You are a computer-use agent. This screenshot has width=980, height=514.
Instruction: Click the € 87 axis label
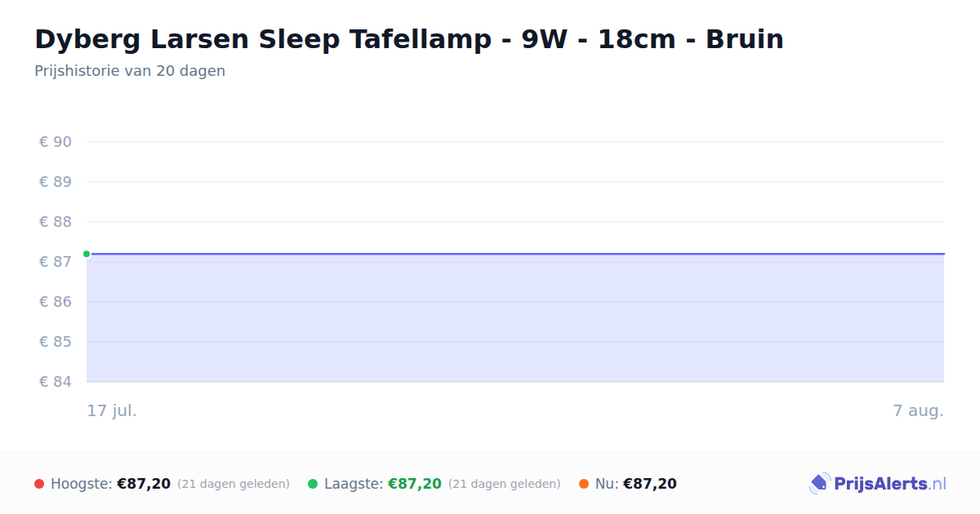point(56,262)
